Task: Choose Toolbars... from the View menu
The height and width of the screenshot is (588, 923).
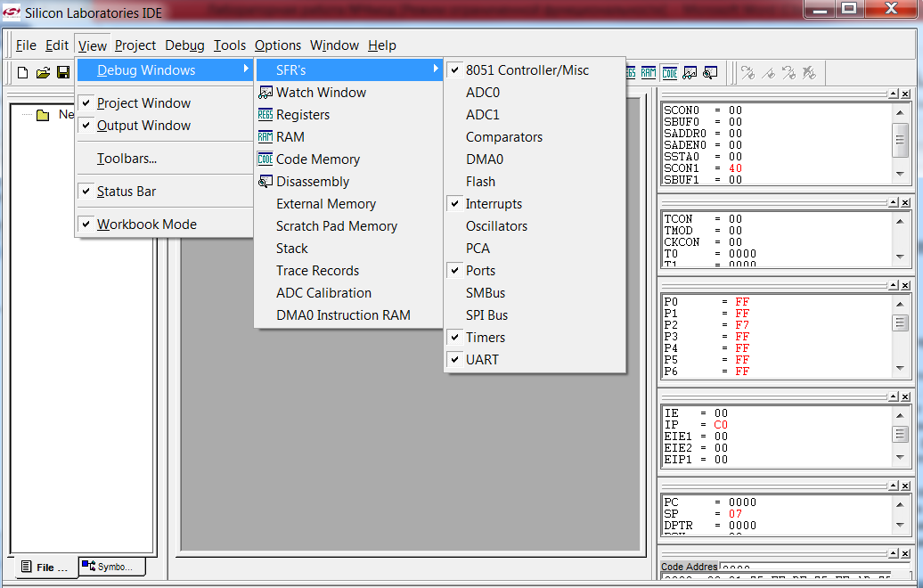Action: pos(164,159)
